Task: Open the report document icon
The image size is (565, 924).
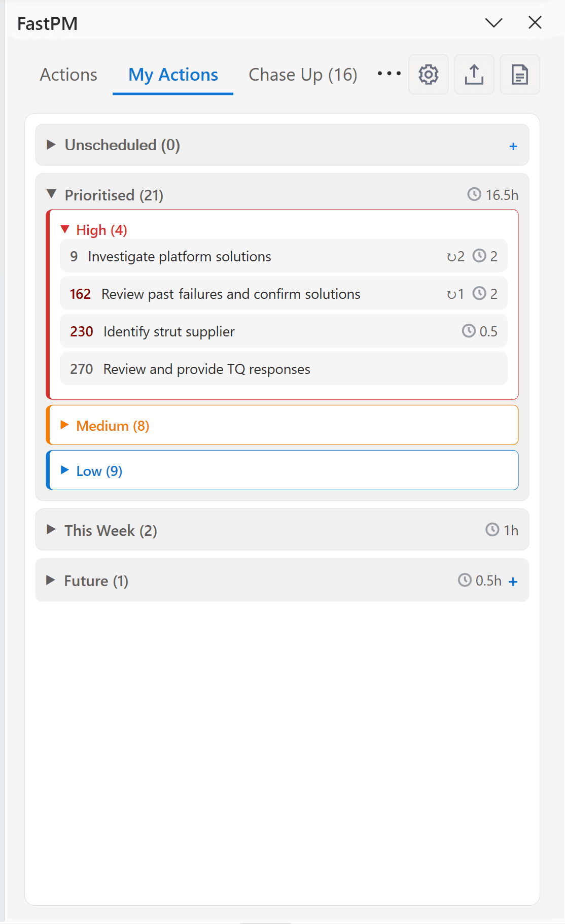Action: (x=519, y=75)
